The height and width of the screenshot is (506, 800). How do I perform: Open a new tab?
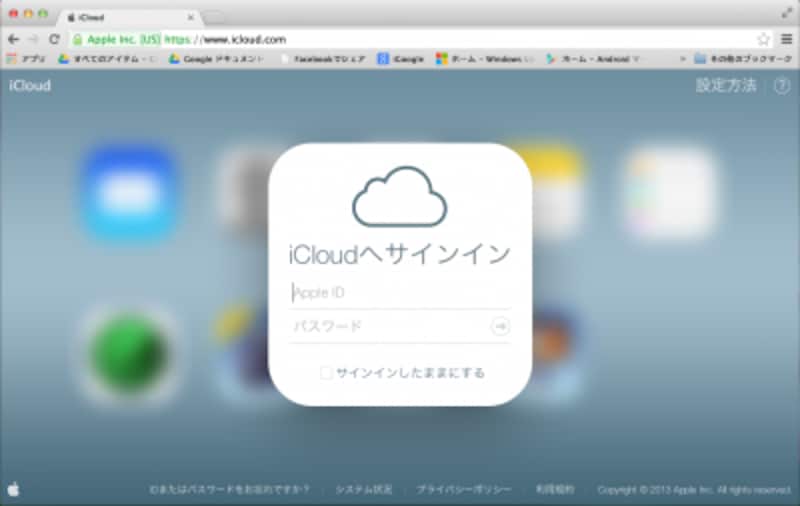tap(214, 17)
